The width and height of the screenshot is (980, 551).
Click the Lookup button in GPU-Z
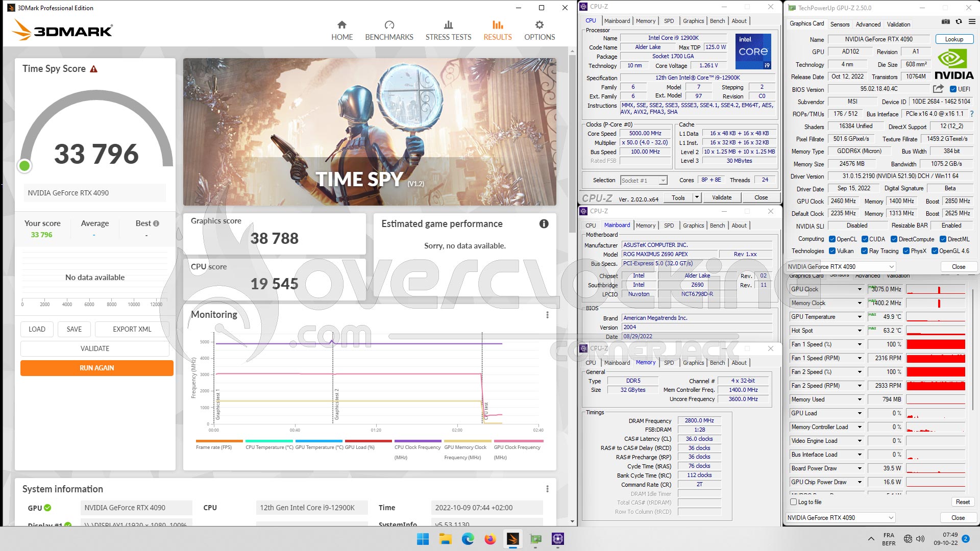tap(954, 39)
